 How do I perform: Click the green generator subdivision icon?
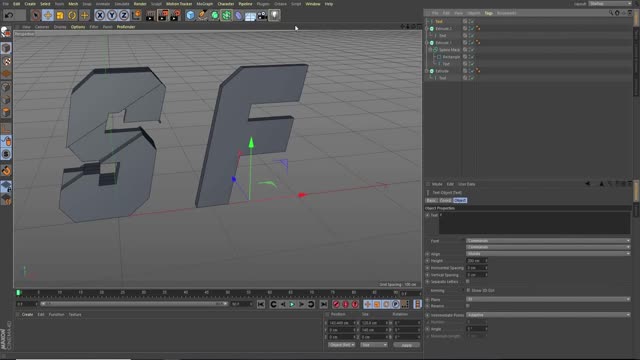pyautogui.click(x=215, y=16)
